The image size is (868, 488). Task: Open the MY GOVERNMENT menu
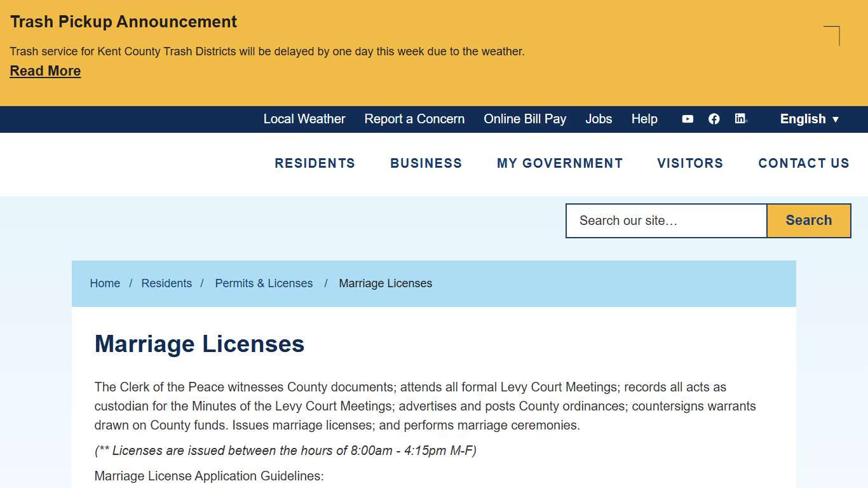tap(560, 163)
